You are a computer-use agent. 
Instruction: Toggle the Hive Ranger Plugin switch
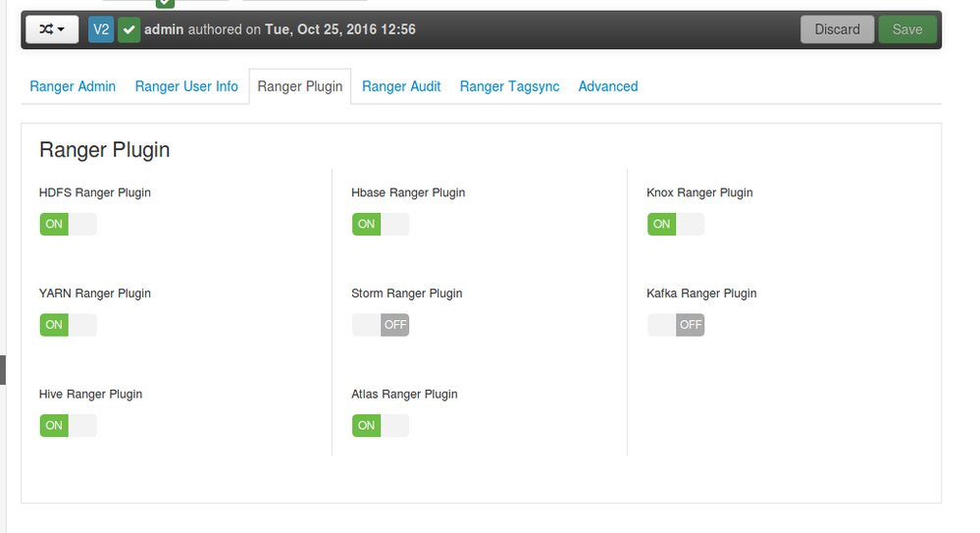point(68,425)
